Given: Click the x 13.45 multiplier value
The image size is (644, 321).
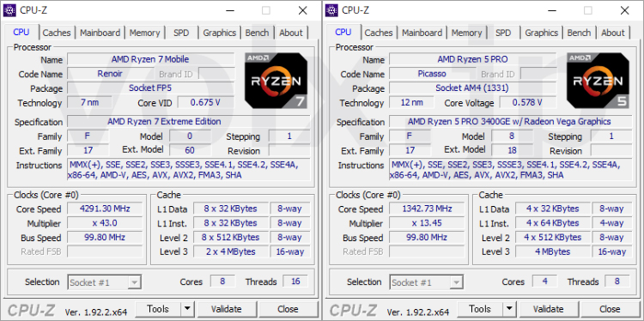Looking at the screenshot, I should (427, 223).
